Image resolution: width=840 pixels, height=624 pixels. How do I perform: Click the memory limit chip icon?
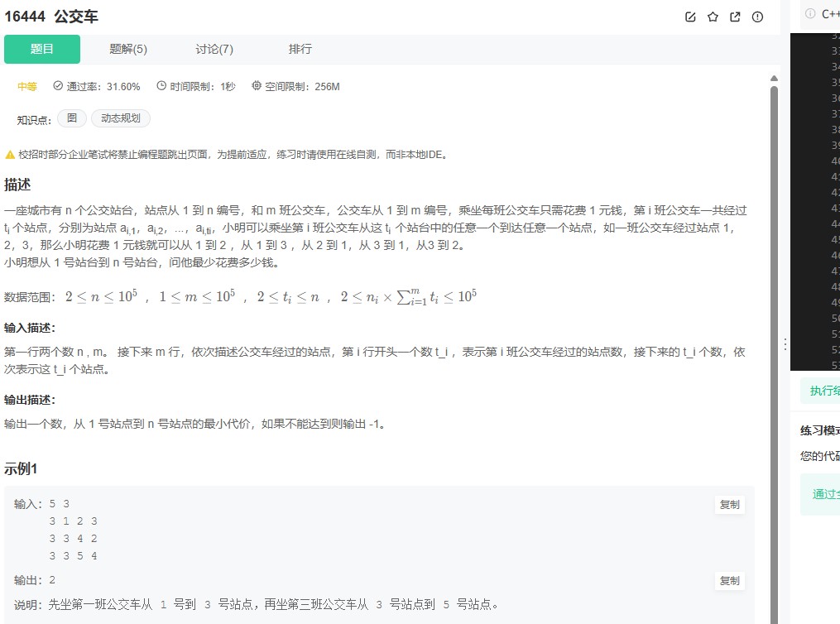(257, 86)
